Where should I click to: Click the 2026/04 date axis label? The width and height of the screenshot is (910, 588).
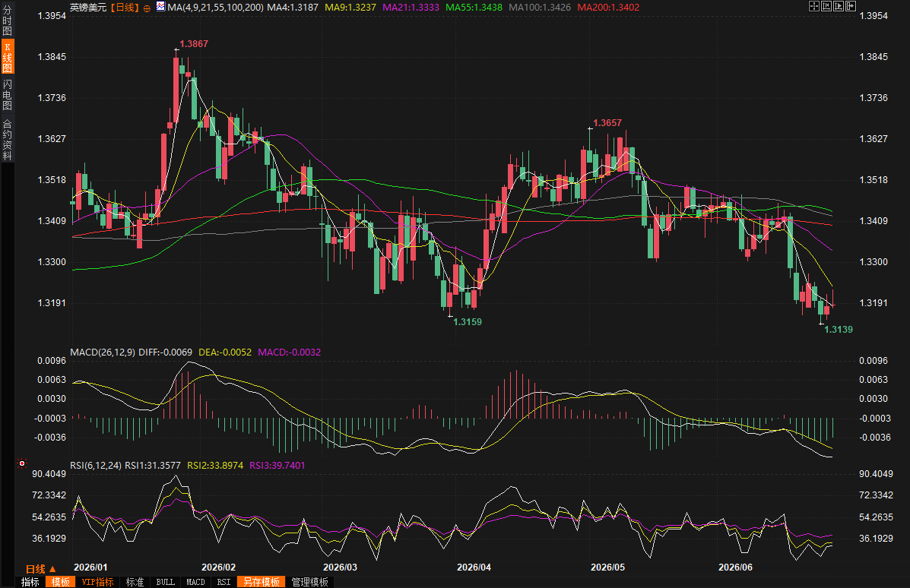point(474,567)
